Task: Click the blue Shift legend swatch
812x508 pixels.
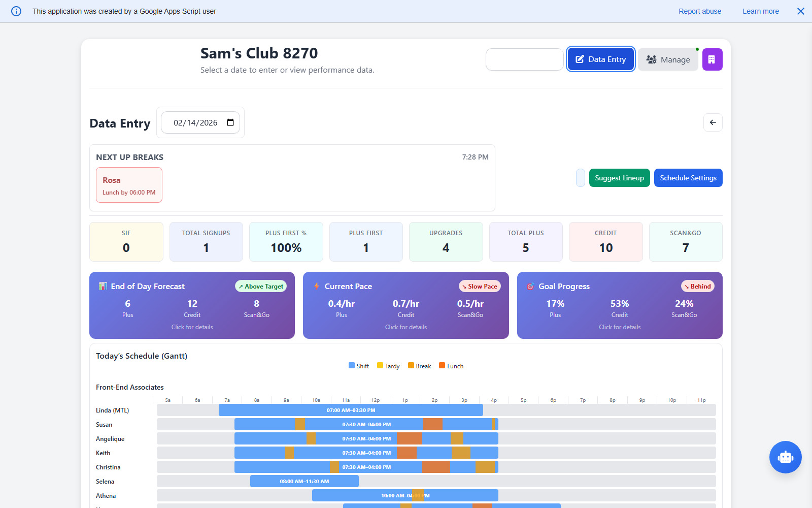Action: click(x=352, y=365)
